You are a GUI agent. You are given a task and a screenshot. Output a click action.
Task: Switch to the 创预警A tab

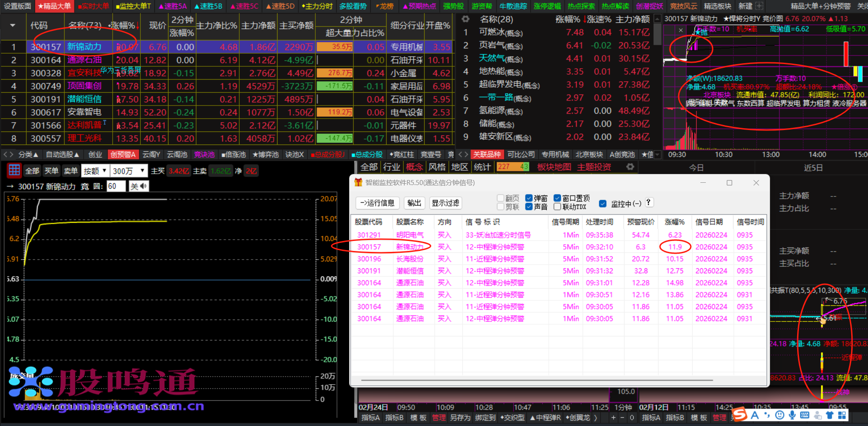123,155
